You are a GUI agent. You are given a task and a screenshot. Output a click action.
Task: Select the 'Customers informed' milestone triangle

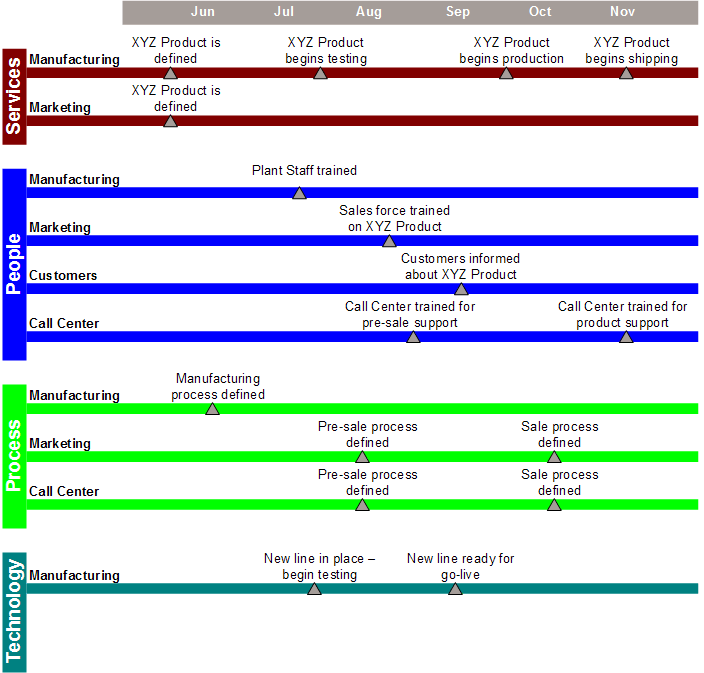point(461,289)
